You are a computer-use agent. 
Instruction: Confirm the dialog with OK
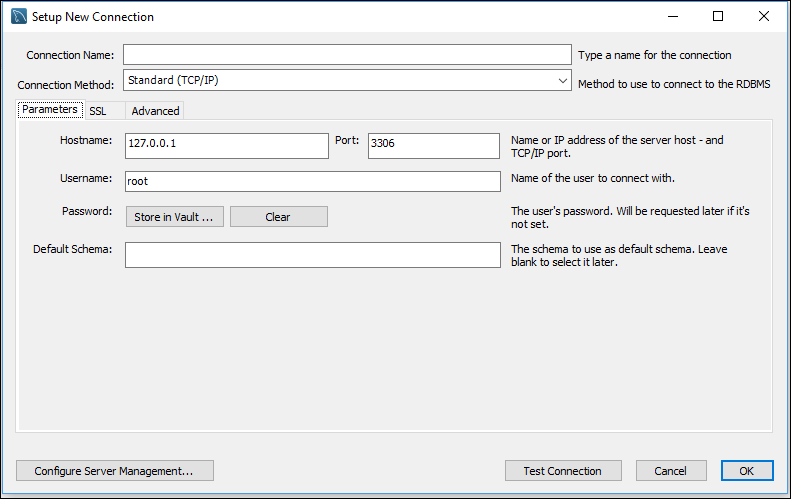[x=747, y=471]
